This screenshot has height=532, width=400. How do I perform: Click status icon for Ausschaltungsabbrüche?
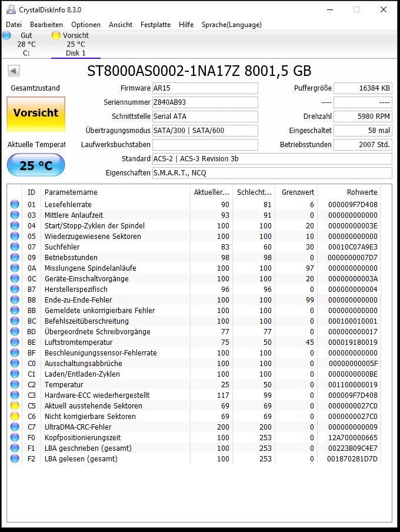pyautogui.click(x=15, y=363)
